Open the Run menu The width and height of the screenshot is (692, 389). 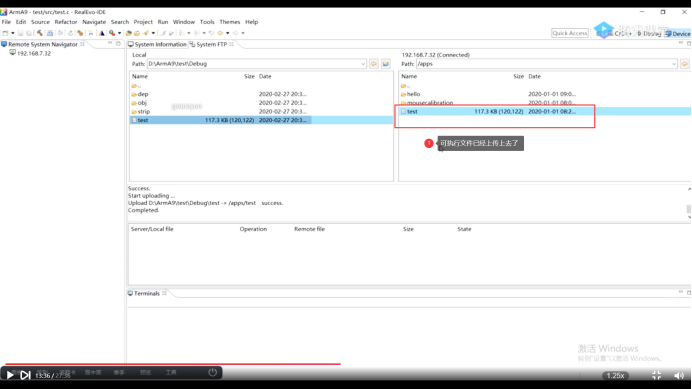point(163,22)
